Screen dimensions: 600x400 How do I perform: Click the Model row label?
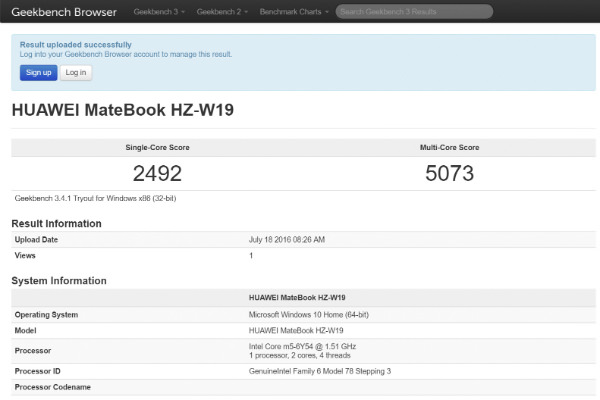click(25, 330)
